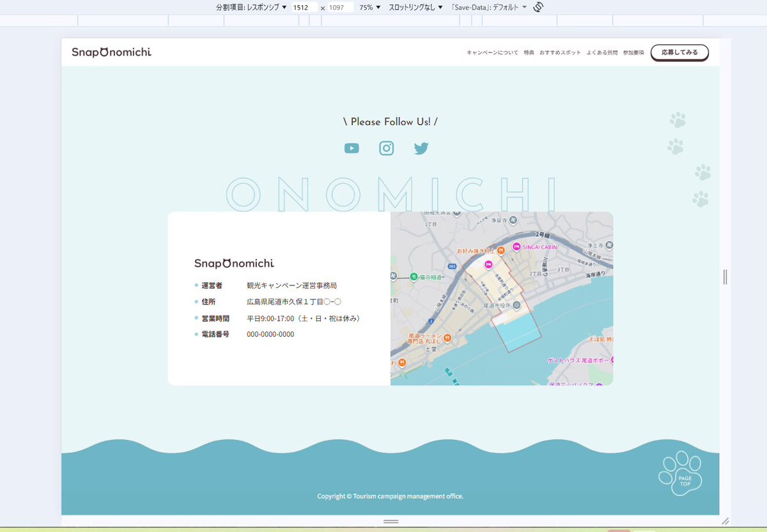Rotate the device orientation in DevTools toolbar
The height and width of the screenshot is (532, 767).
tap(536, 7)
